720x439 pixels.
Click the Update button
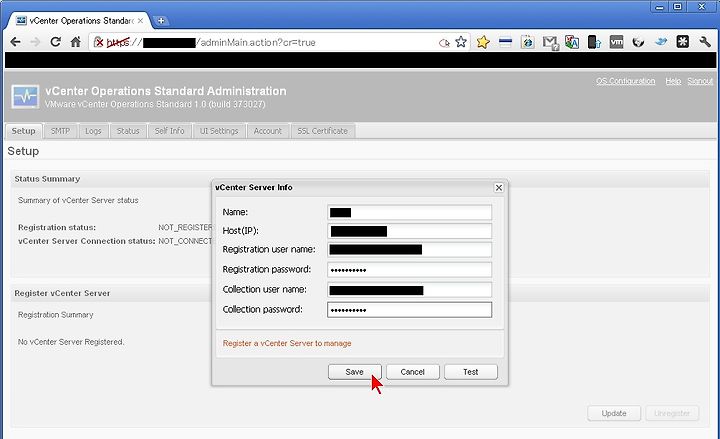[x=614, y=413]
